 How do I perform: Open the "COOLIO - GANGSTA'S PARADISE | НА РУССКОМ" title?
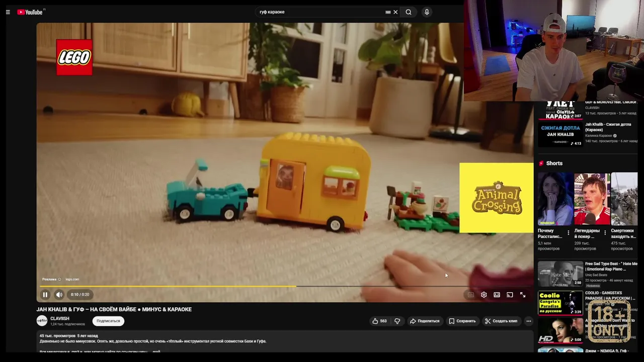coord(611,296)
